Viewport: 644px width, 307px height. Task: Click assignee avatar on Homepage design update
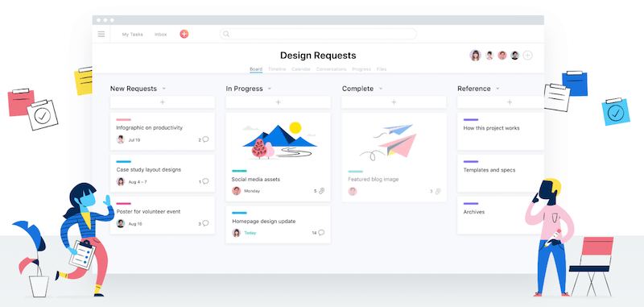coord(236,233)
